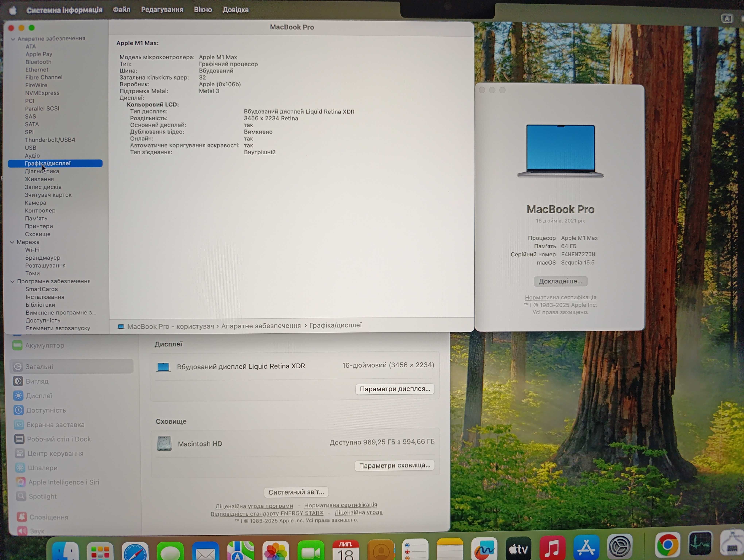
Task: Open the Редагування menu
Action: point(162,10)
